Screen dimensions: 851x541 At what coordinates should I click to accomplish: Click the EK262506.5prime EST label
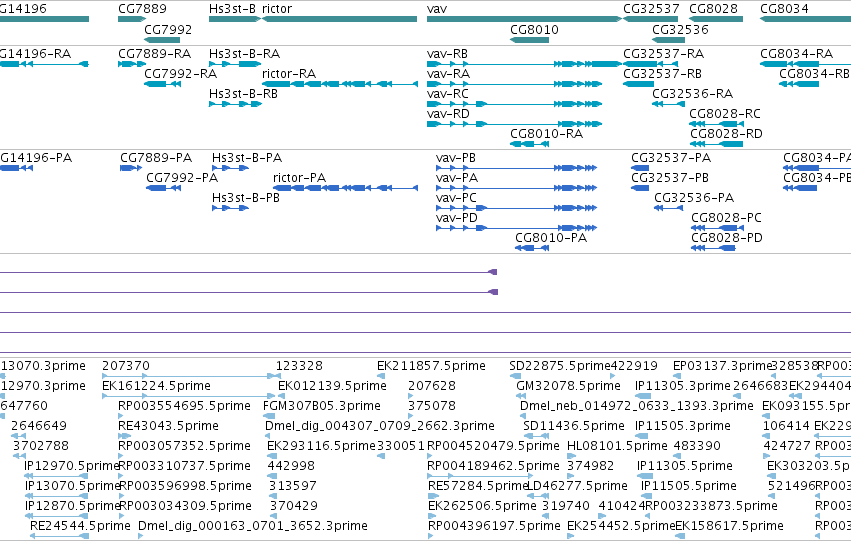[x=482, y=506]
